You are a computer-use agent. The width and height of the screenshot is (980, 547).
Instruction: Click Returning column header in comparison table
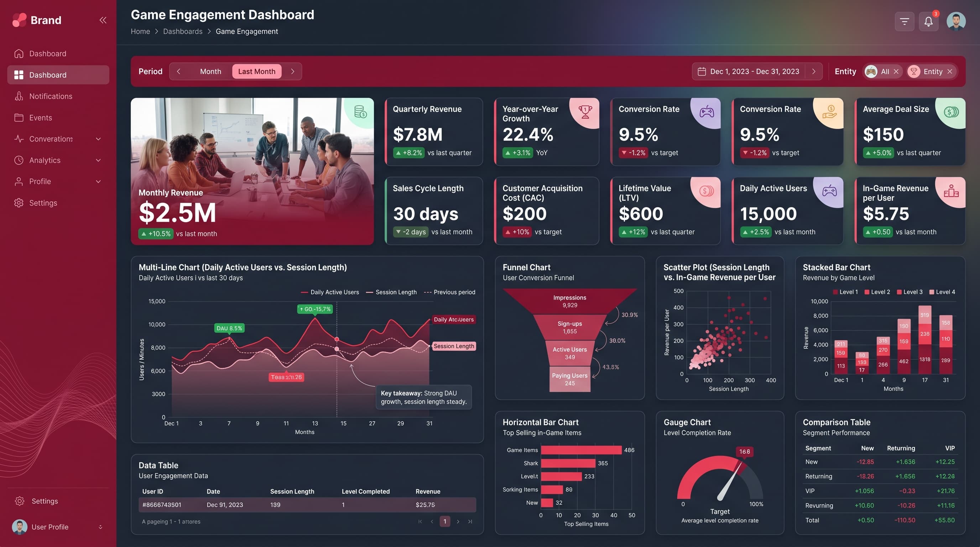(901, 448)
